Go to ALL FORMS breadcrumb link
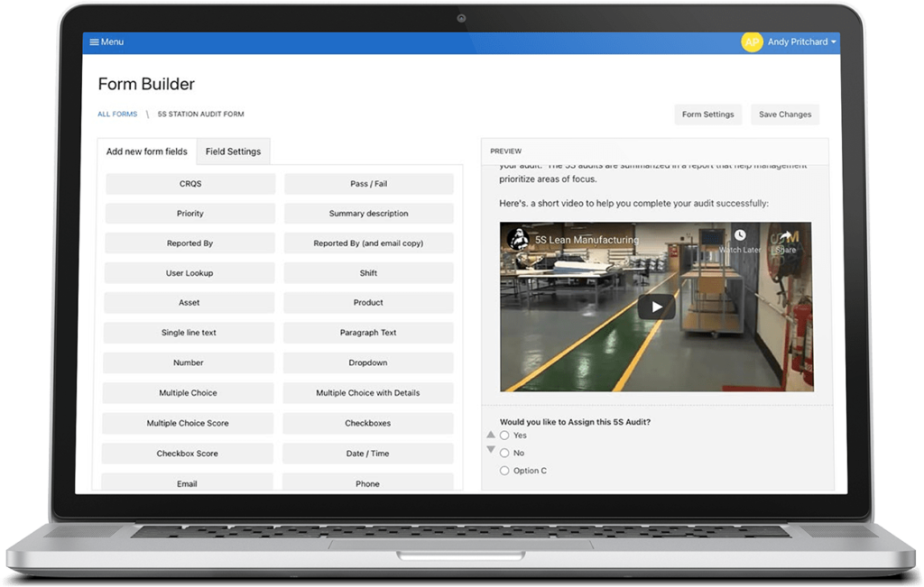This screenshot has width=924, height=587. 117,115
